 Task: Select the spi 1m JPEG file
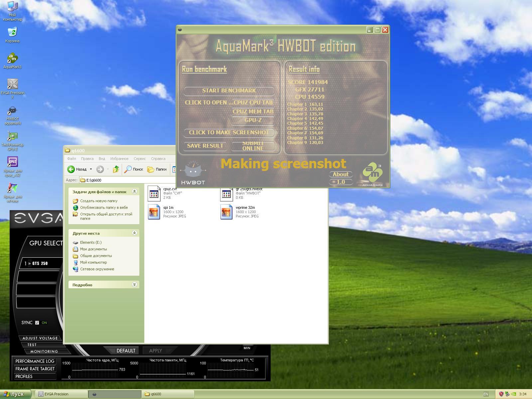[x=154, y=212]
